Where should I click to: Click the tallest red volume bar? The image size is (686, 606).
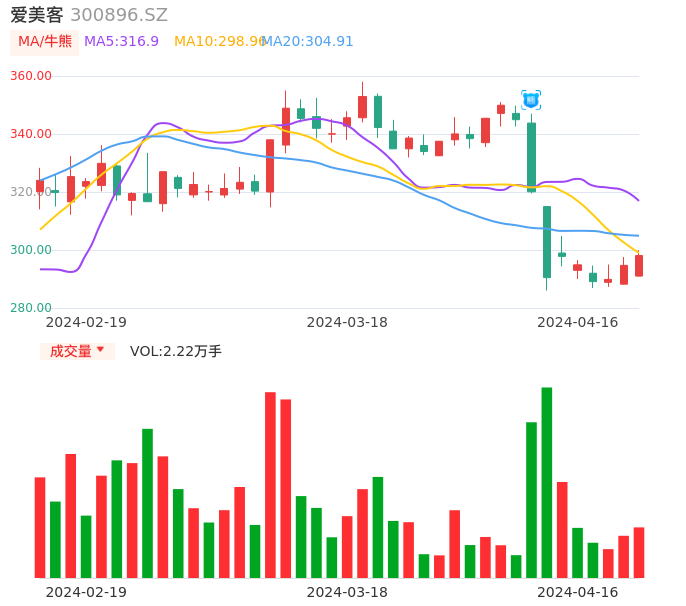[x=270, y=485]
